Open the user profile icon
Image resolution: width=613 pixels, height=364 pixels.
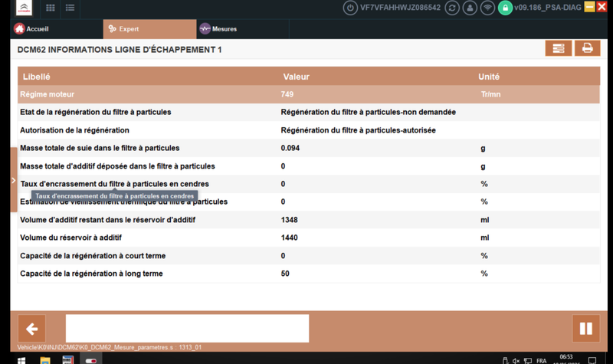point(470,8)
